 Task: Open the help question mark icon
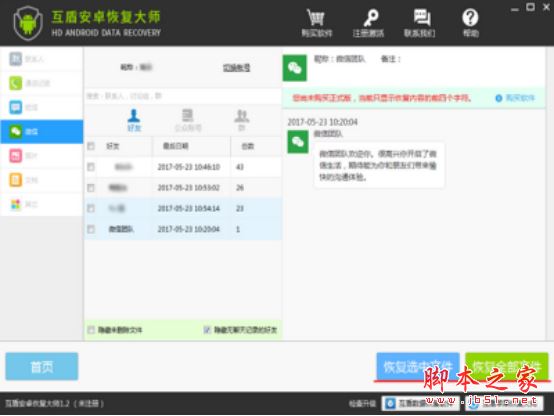click(470, 18)
